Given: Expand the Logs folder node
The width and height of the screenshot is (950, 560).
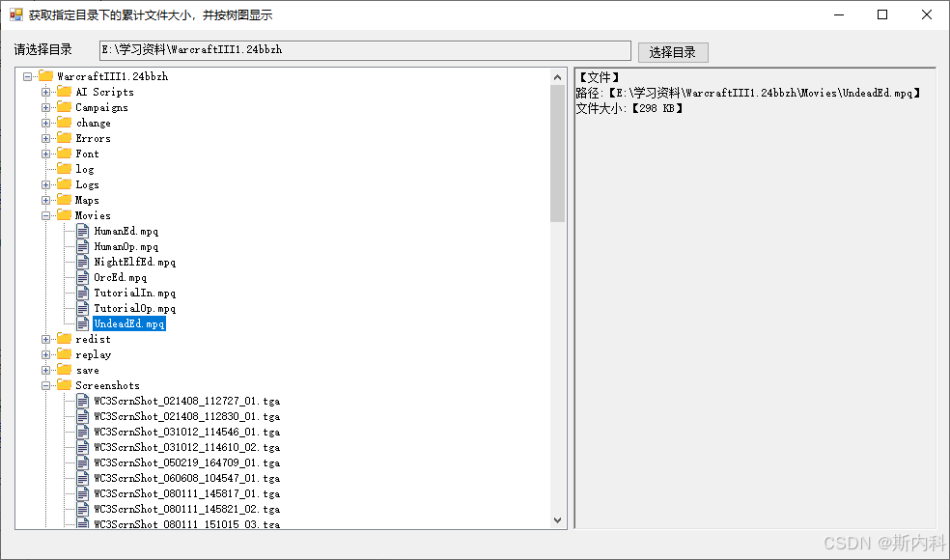Looking at the screenshot, I should (45, 184).
